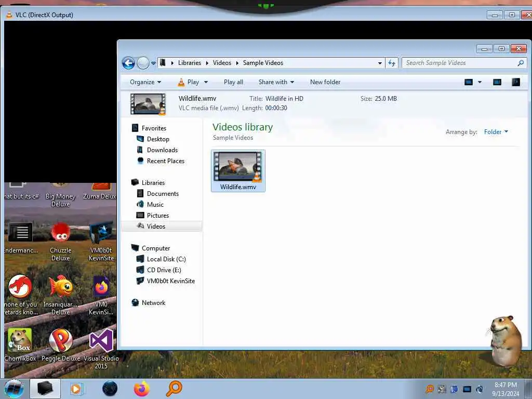Image resolution: width=532 pixels, height=399 pixels.
Task: Click the VLC (DirectX Output) title bar
Action: 244,15
